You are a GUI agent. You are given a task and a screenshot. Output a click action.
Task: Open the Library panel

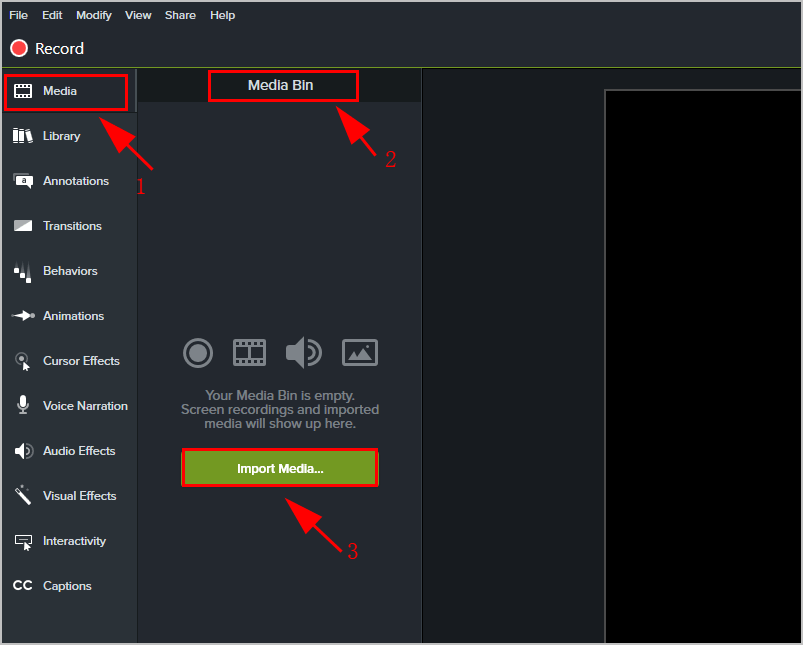pos(61,136)
